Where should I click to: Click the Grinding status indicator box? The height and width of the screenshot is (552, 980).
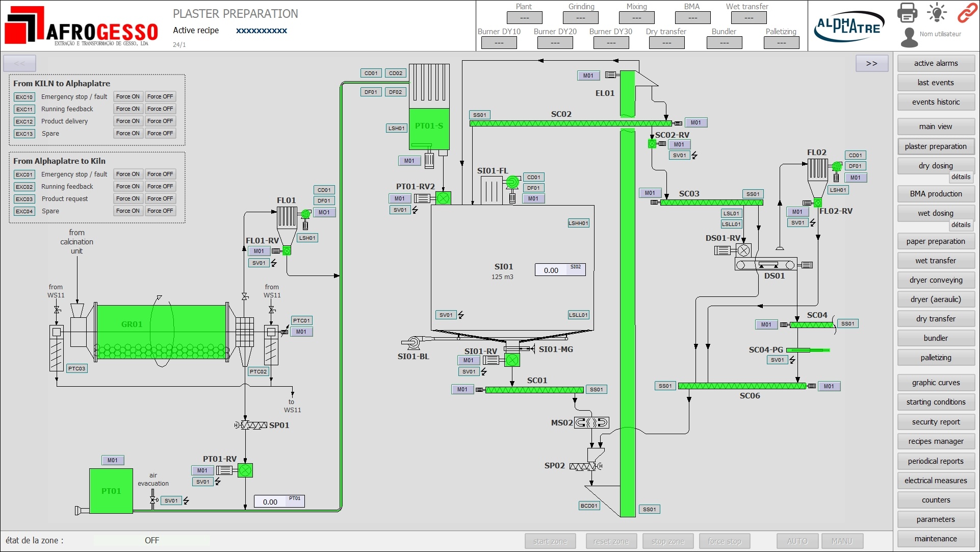(581, 18)
